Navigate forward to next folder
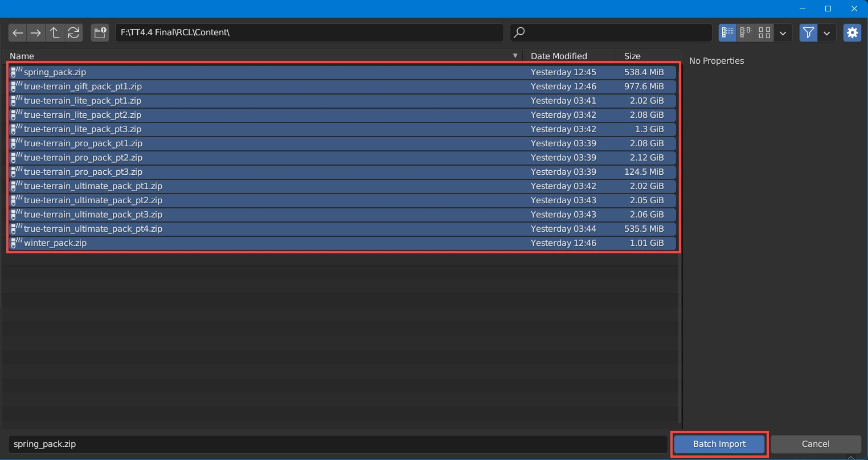868x460 pixels. tap(36, 33)
